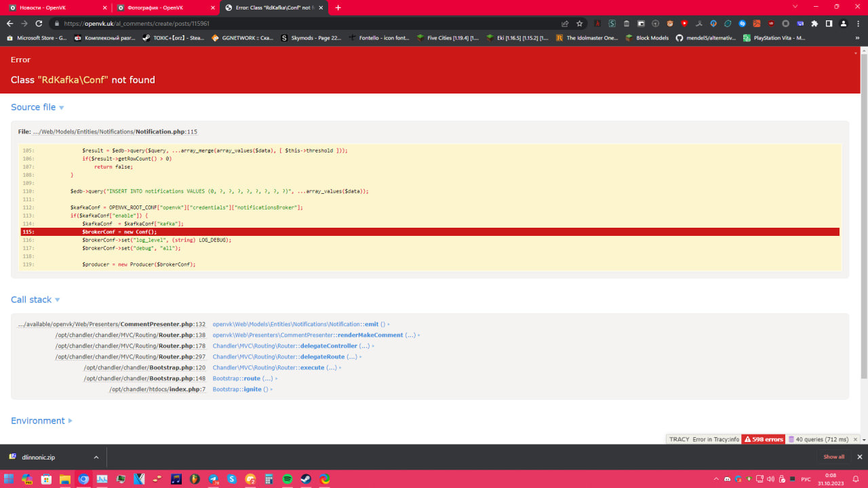Toggle the Chrome side panel
The image size is (868, 488).
pos(829,23)
